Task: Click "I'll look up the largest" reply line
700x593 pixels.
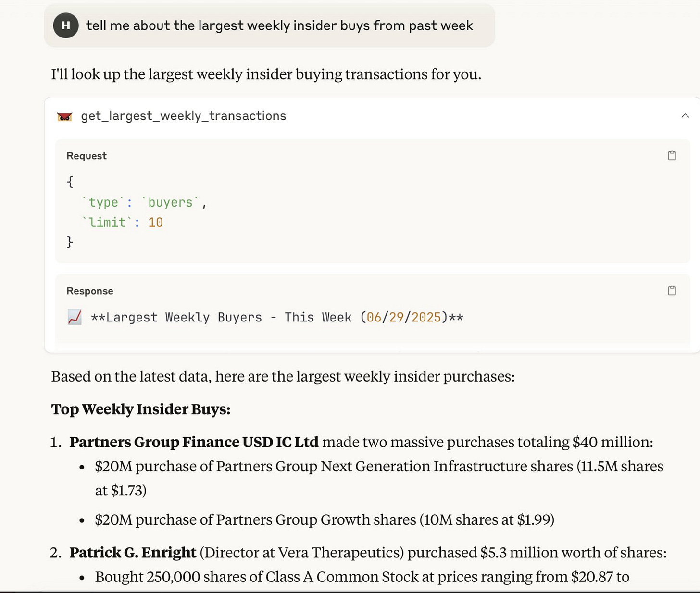Action: coord(266,74)
